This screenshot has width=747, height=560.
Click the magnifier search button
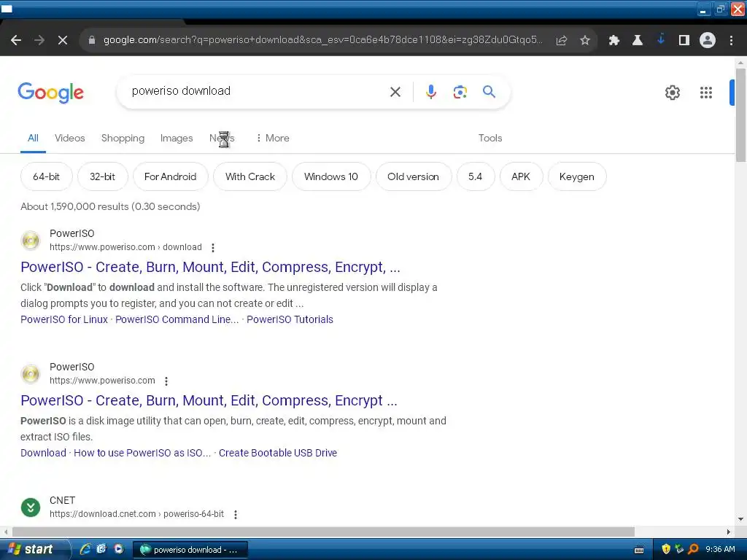click(x=489, y=91)
